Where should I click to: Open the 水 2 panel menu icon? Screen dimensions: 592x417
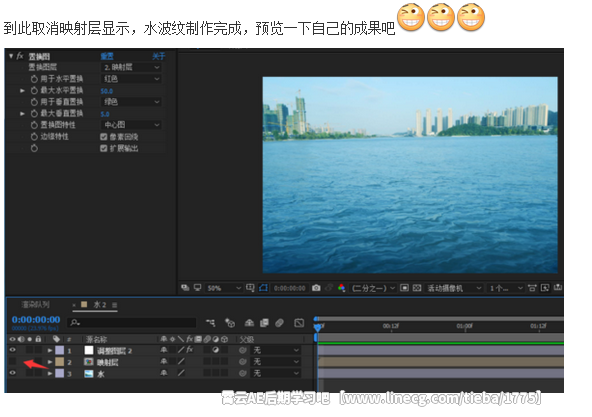114,305
